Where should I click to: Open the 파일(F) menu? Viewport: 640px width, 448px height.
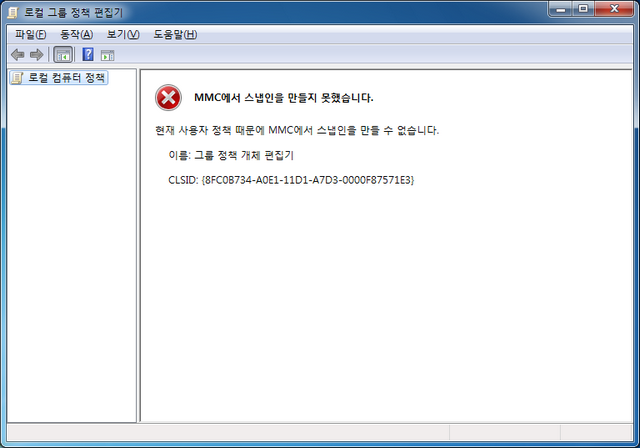click(x=31, y=35)
